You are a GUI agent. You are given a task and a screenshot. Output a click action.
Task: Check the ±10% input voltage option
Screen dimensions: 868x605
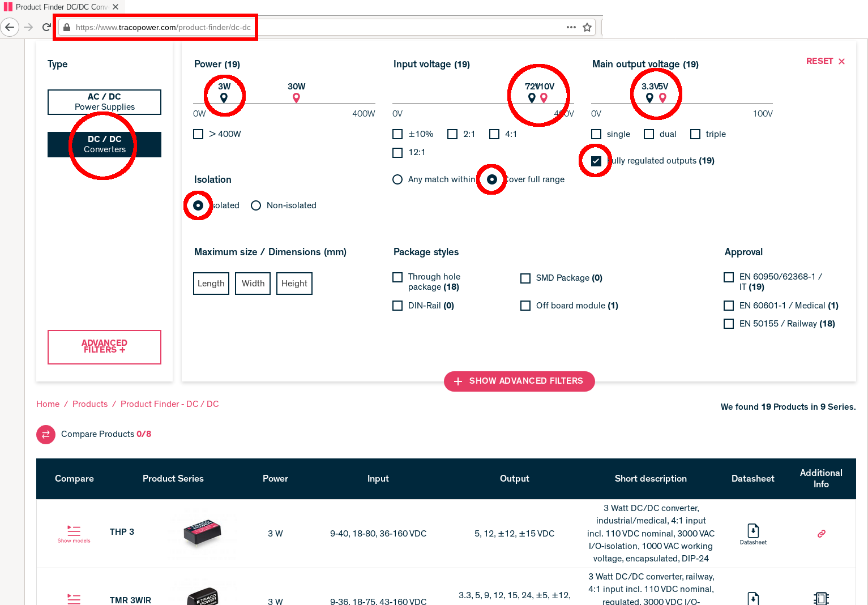point(397,134)
